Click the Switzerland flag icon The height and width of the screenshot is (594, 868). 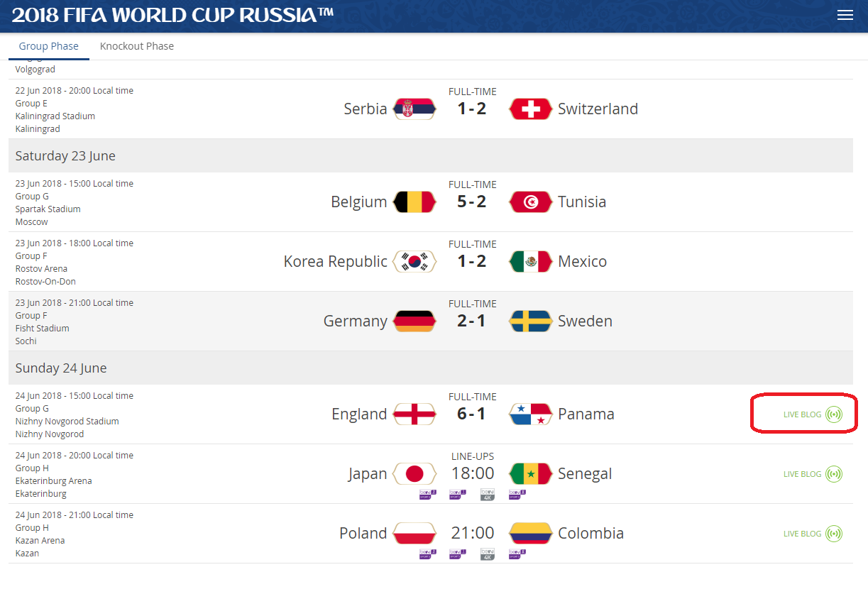[531, 109]
